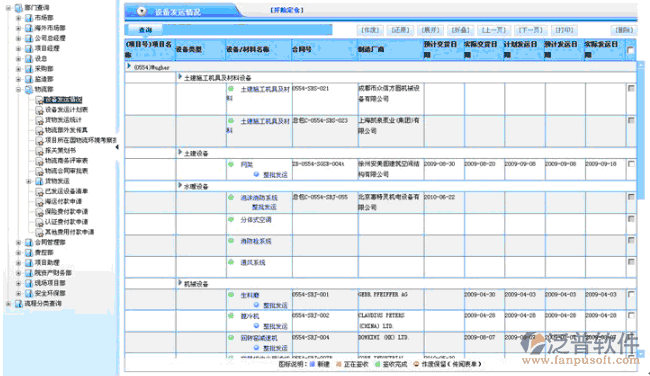Open the 消防栓系统 equipment link
The height and width of the screenshot is (376, 650).
256,241
